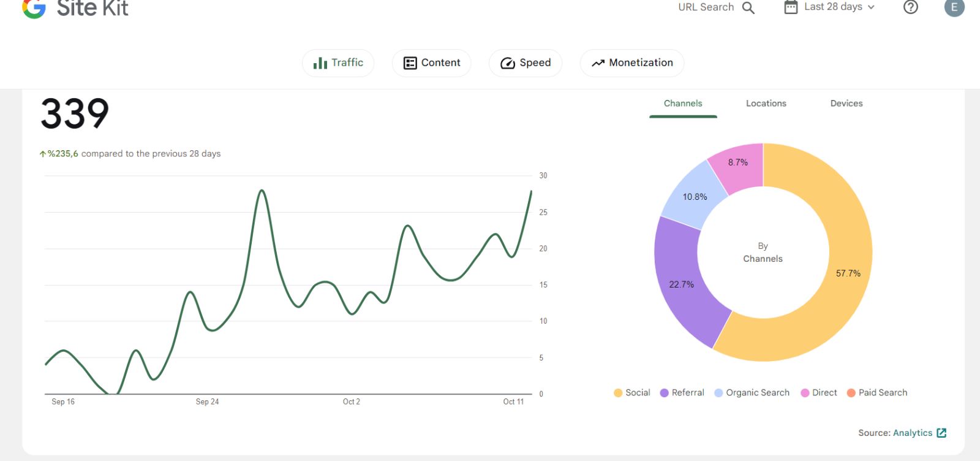
Task: Click the Content list icon
Action: point(410,63)
